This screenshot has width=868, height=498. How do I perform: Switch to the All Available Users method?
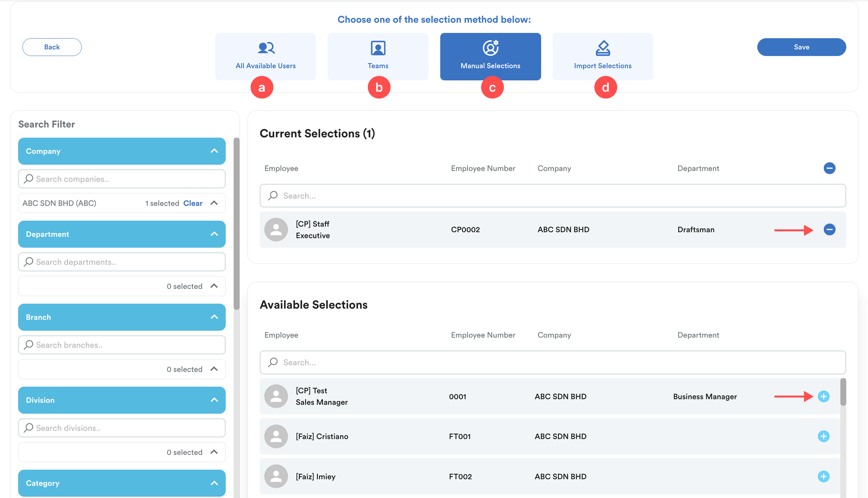(x=265, y=56)
